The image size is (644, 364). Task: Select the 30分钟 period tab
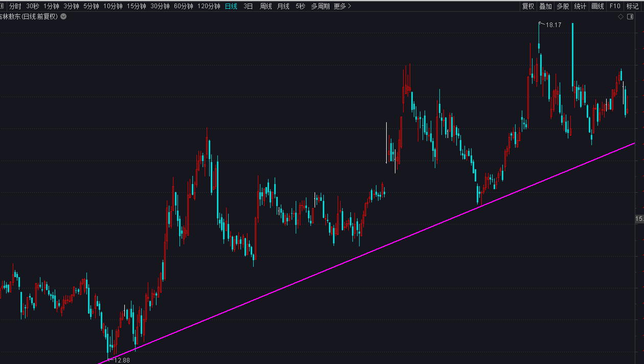pos(160,6)
